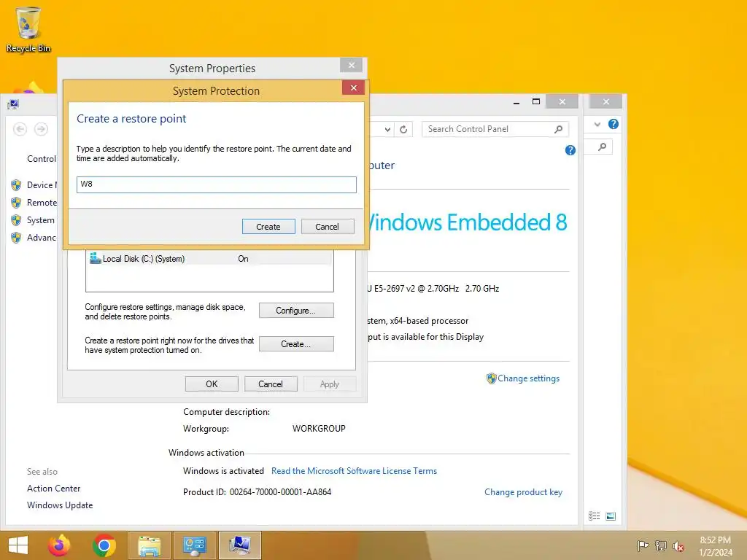Click the network icon in system tray
747x560 pixels.
[660, 545]
